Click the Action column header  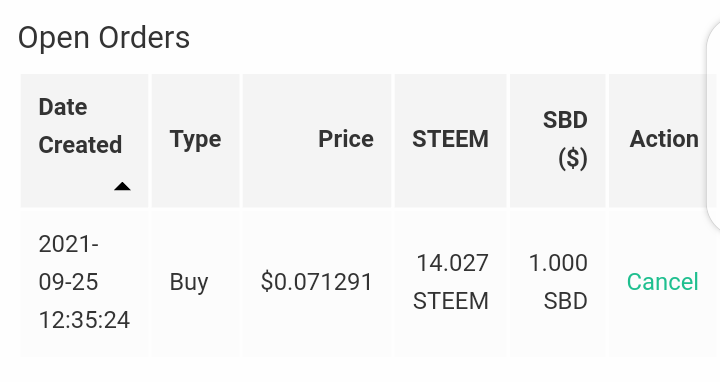pos(664,139)
